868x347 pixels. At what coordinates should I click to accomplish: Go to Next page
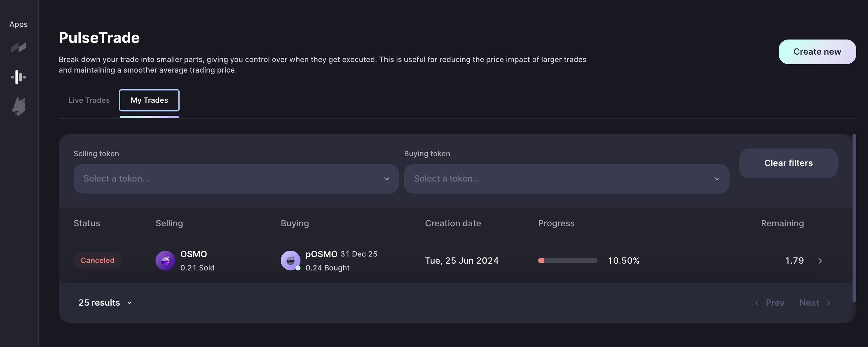pos(815,303)
